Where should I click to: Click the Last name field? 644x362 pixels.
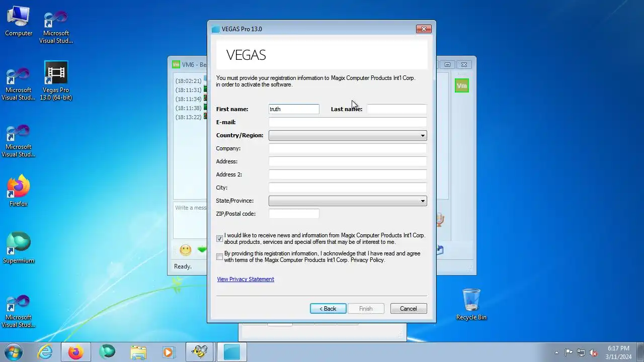[x=396, y=109]
